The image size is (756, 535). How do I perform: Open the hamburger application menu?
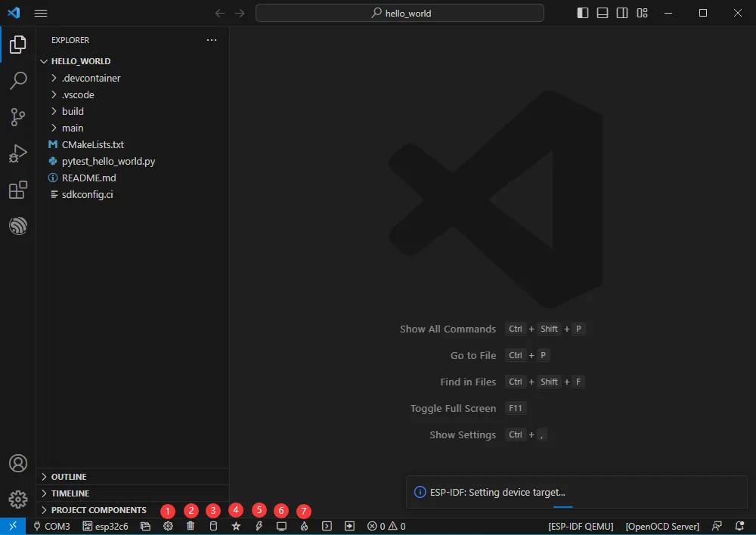(41, 13)
